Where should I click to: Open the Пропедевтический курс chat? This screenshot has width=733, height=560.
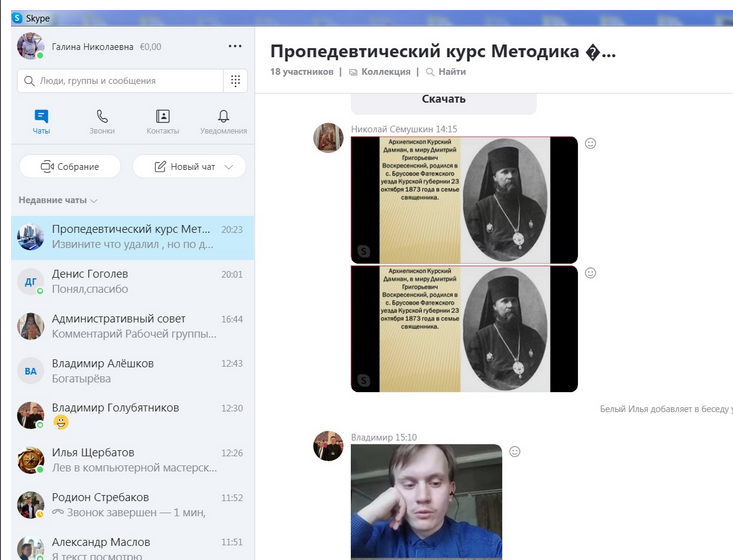(x=133, y=237)
